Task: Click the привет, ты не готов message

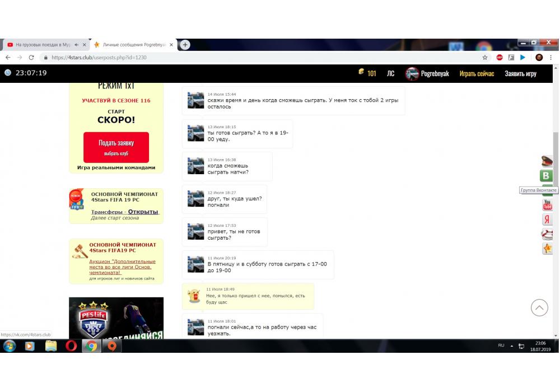Action: click(225, 232)
